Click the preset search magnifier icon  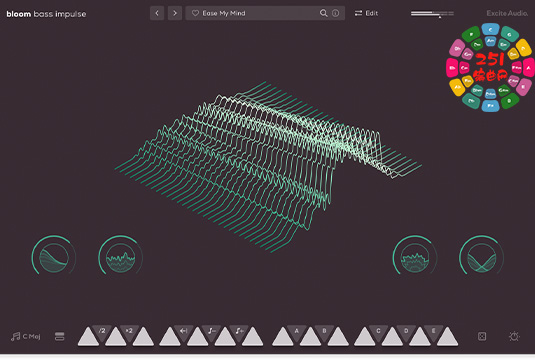point(323,13)
